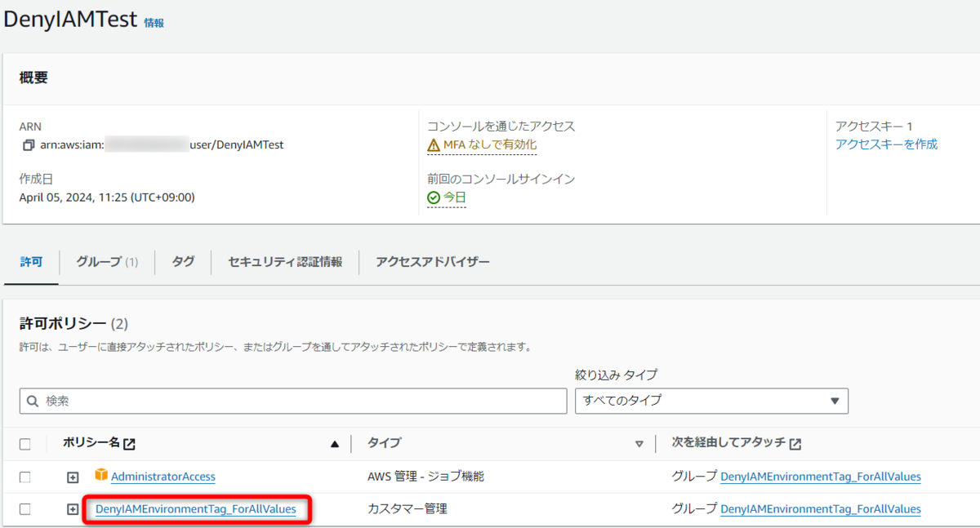
Task: Click the ARN text ending in user/DenyIAMTest
Action: pos(162,144)
